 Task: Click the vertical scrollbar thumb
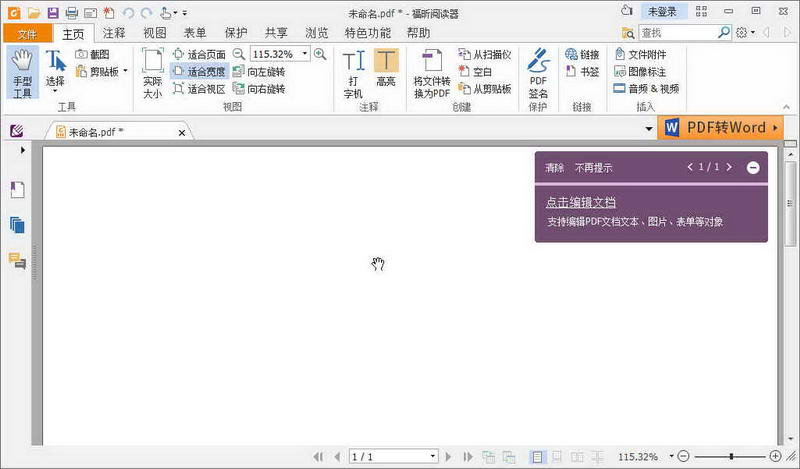coord(790,203)
